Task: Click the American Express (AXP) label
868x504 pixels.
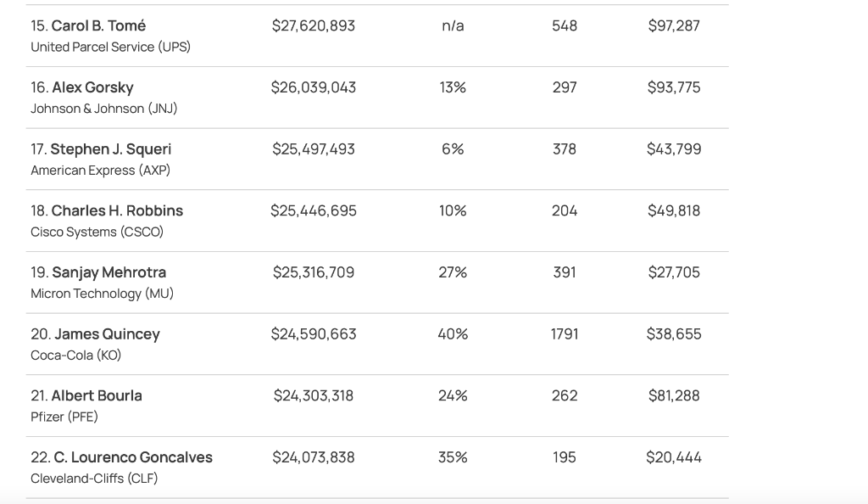Action: (x=100, y=171)
